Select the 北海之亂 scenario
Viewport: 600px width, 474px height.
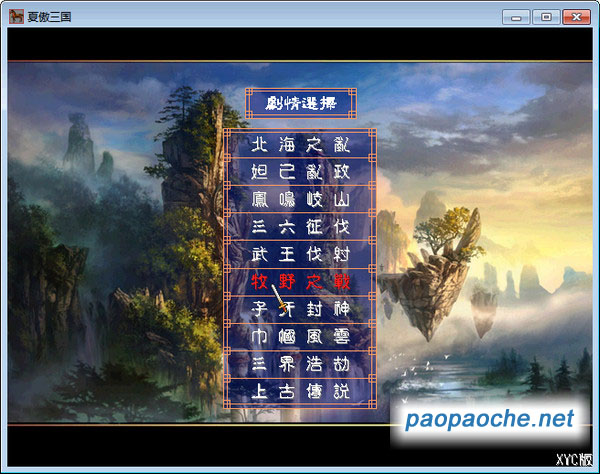point(300,145)
